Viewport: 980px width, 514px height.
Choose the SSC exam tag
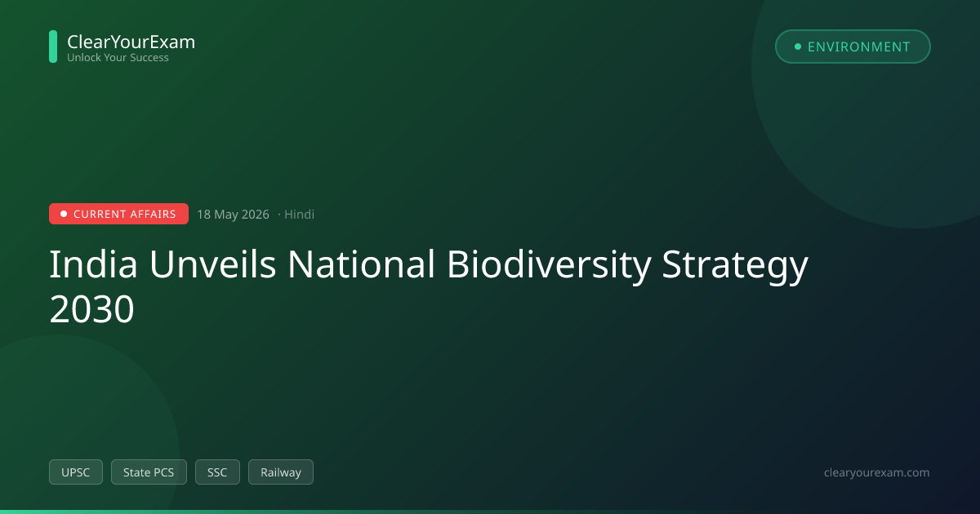pyautogui.click(x=217, y=472)
